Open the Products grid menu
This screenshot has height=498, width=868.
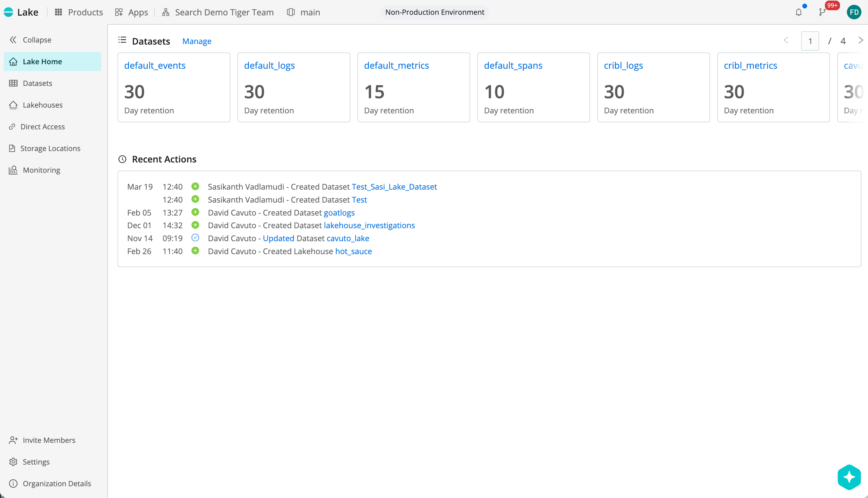click(79, 12)
